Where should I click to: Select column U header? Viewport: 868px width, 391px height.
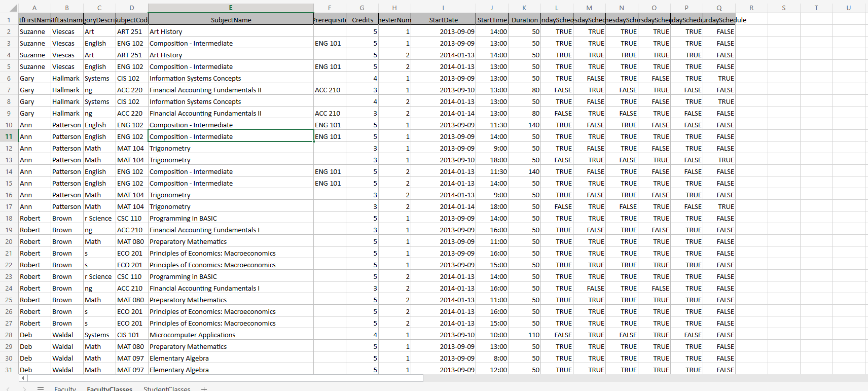(848, 8)
